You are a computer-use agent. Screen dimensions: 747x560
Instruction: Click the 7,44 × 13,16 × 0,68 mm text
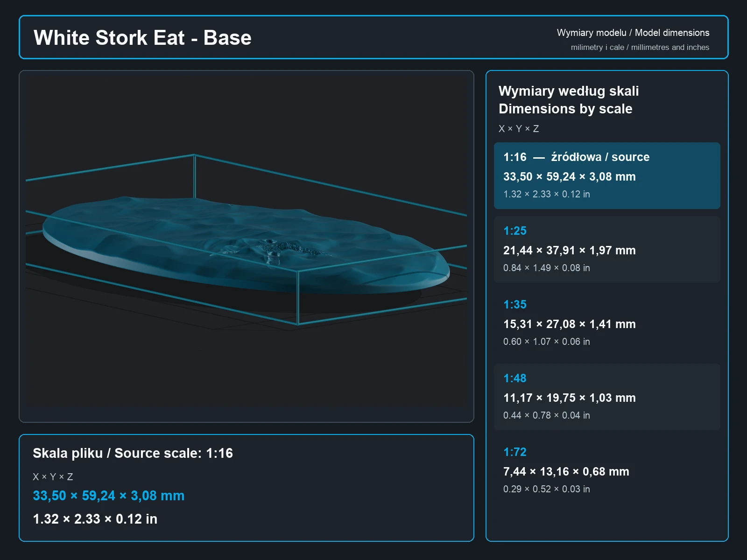(x=566, y=472)
